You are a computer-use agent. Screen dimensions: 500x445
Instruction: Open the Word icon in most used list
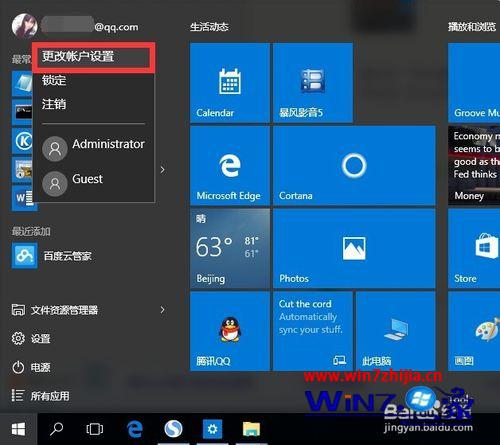click(24, 198)
